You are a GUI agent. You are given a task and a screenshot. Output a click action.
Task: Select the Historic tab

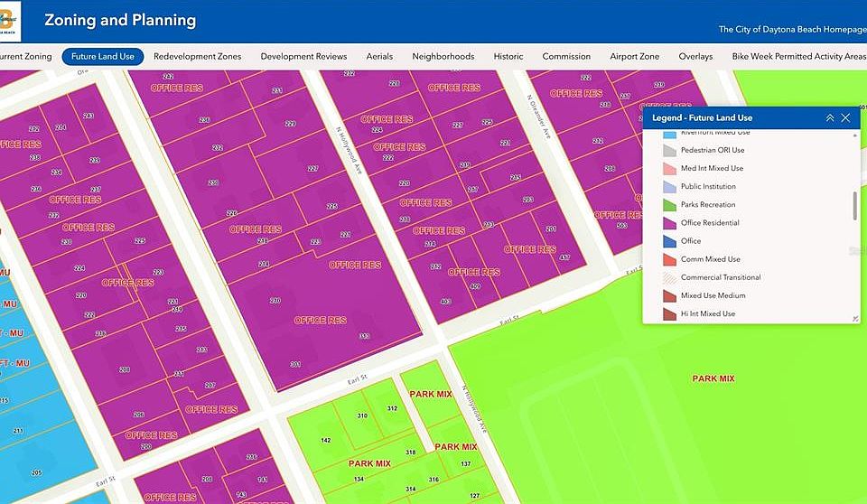(x=508, y=56)
